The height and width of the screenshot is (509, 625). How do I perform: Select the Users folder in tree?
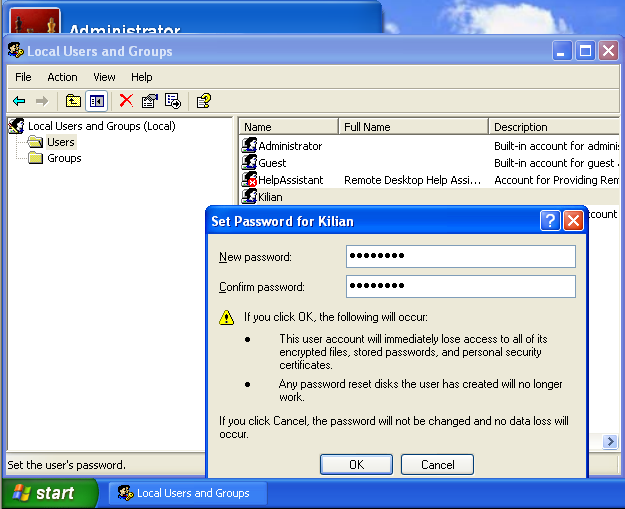tap(60, 142)
